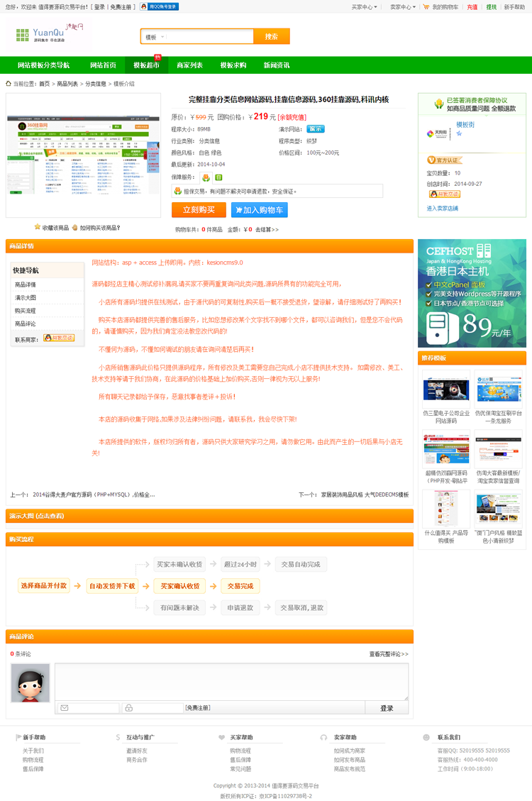Click the add to cart button
The image size is (532, 801).
point(260,210)
